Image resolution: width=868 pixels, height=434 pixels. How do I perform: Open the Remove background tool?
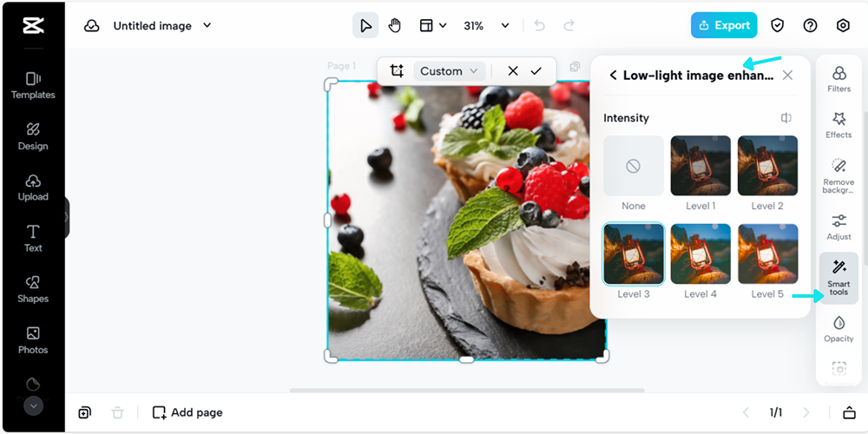click(838, 176)
